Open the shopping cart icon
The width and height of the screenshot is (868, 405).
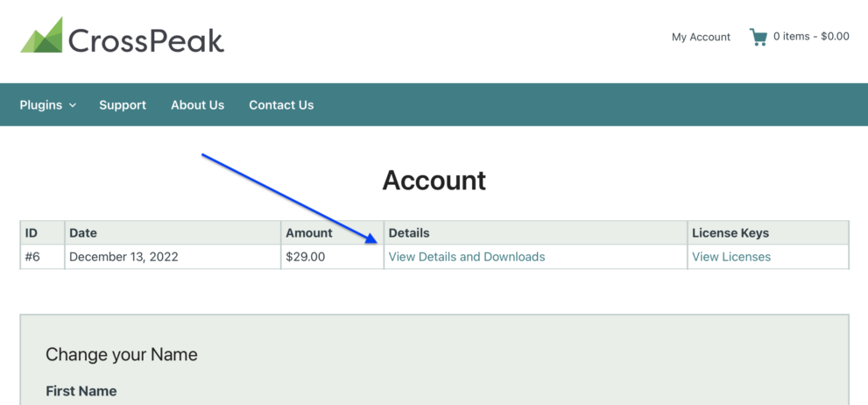(x=758, y=37)
